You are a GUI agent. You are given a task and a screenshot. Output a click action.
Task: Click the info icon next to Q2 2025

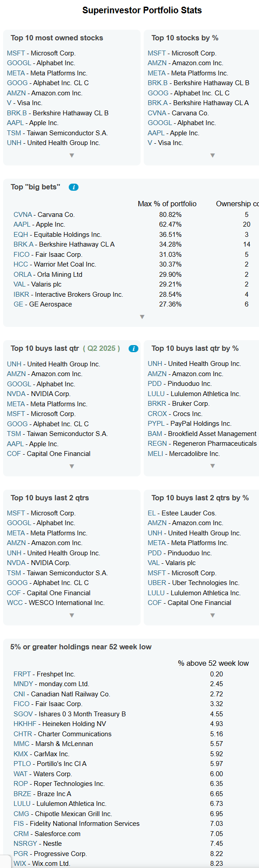pos(133,349)
